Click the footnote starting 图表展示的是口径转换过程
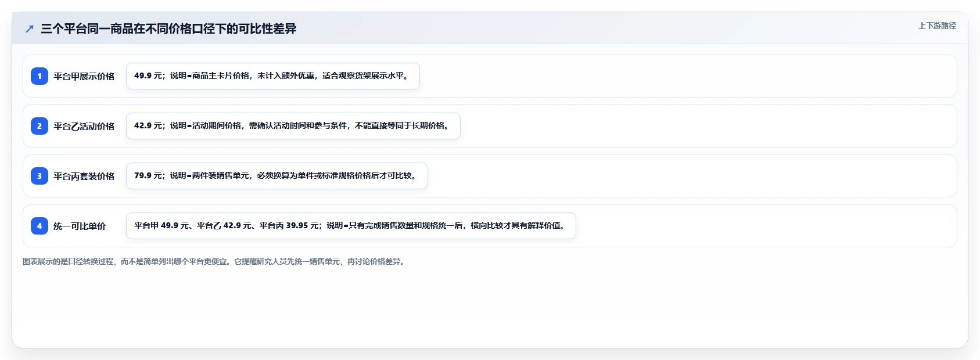This screenshot has height=360, width=980. point(215,262)
